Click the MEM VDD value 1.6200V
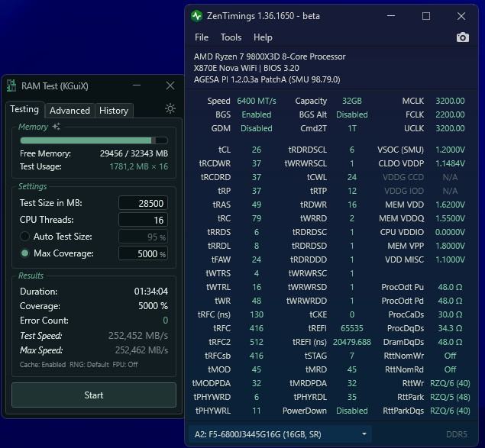This screenshot has height=448, width=485. [x=450, y=205]
